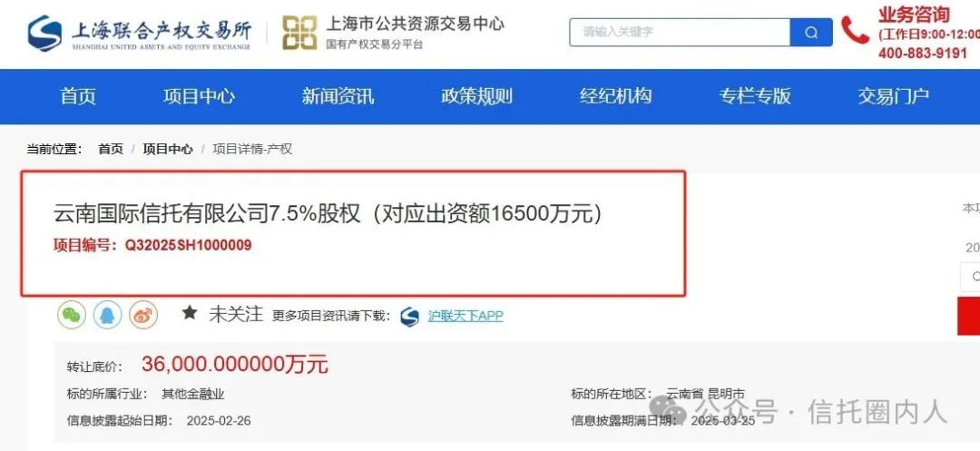Open the 政策规则 navigation menu item
The width and height of the screenshot is (980, 451).
476,96
